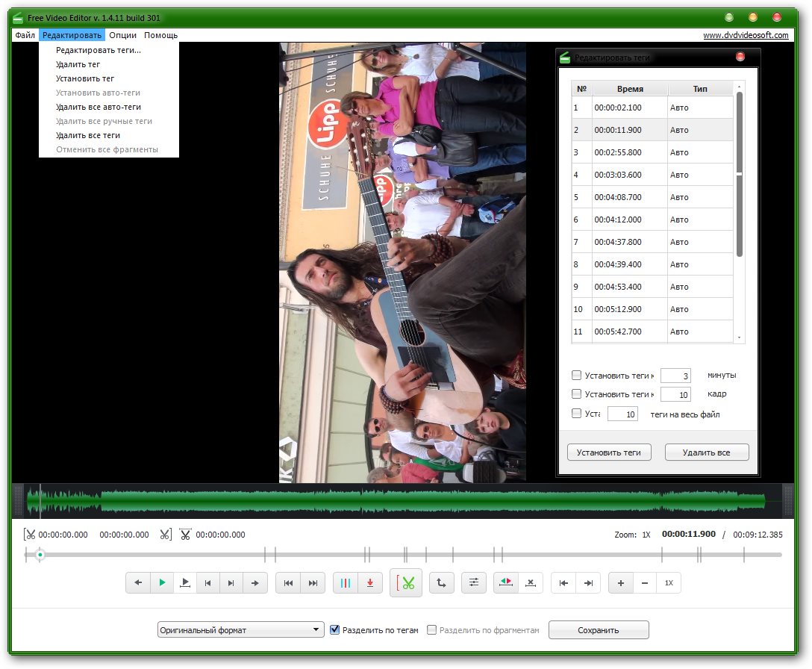Click the three vertical bars tag icon
This screenshot has width=812, height=669.
(346, 583)
